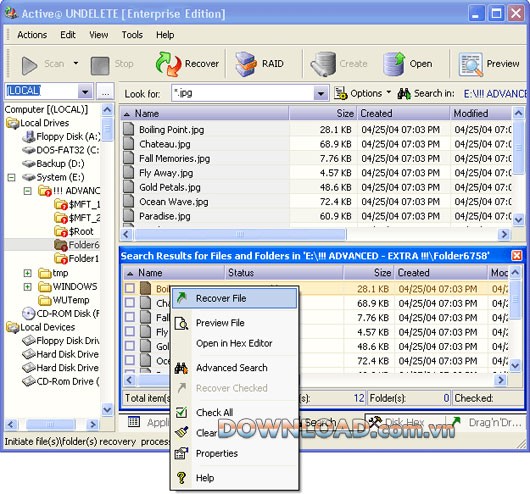
Task: Open the Options dropdown arrow
Action: [388, 92]
